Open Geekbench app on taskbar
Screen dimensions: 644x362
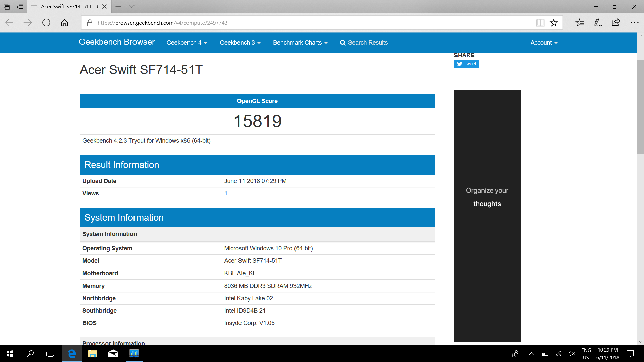pos(134,354)
